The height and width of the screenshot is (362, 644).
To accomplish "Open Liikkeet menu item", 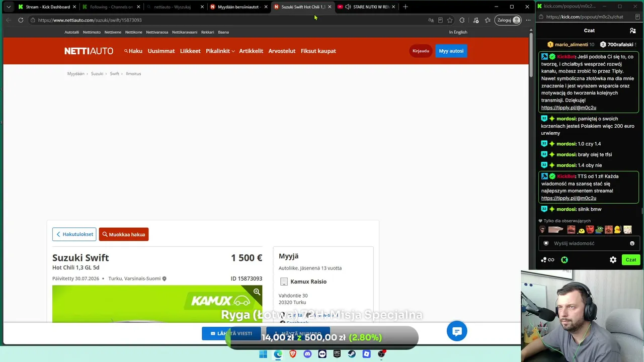I will [x=190, y=51].
